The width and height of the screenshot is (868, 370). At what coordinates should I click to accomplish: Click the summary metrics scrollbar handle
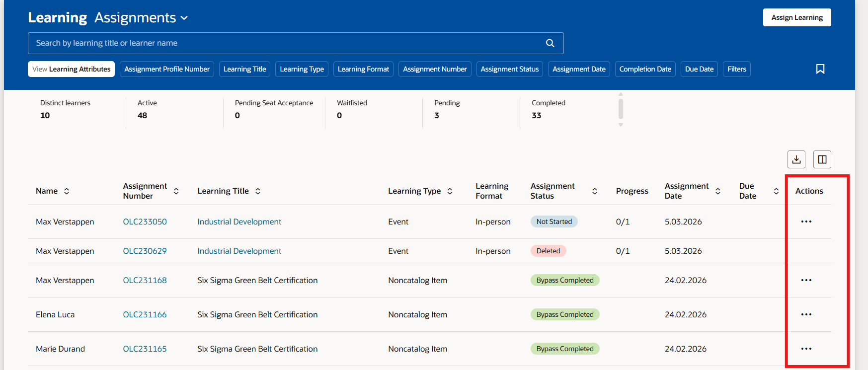pos(621,109)
